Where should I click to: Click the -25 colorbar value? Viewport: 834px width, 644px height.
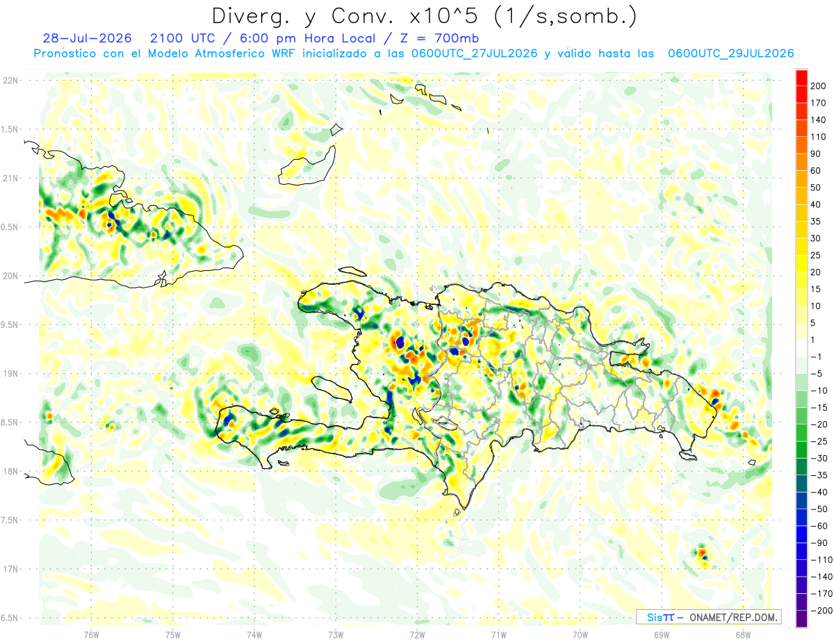pyautogui.click(x=818, y=443)
